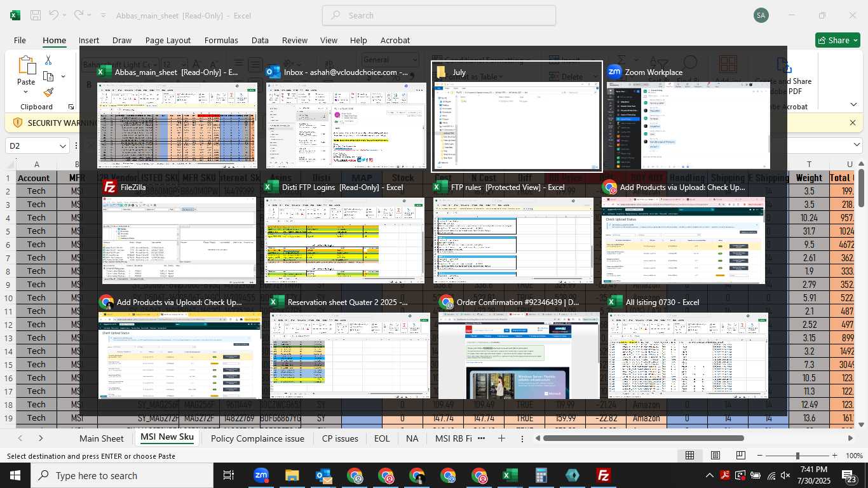Screen dimensions: 868x488
Task: Open Clipboard group dialog launcher
Action: pyautogui.click(x=71, y=107)
